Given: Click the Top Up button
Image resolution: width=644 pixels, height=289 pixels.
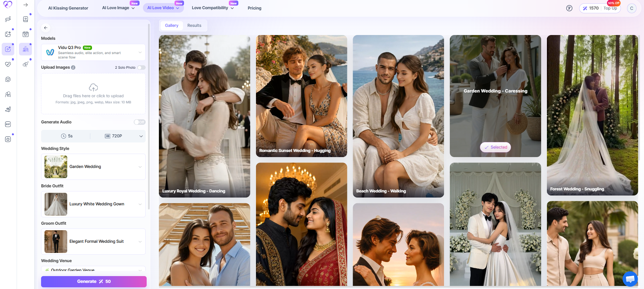Looking at the screenshot, I should click(610, 8).
